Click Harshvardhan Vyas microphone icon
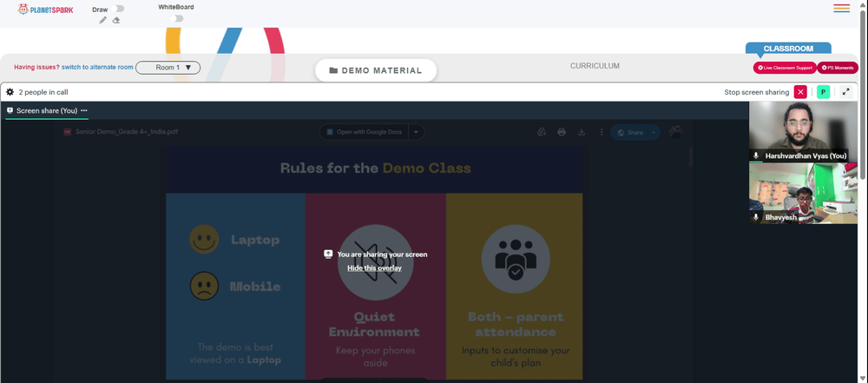868x383 pixels. point(756,156)
